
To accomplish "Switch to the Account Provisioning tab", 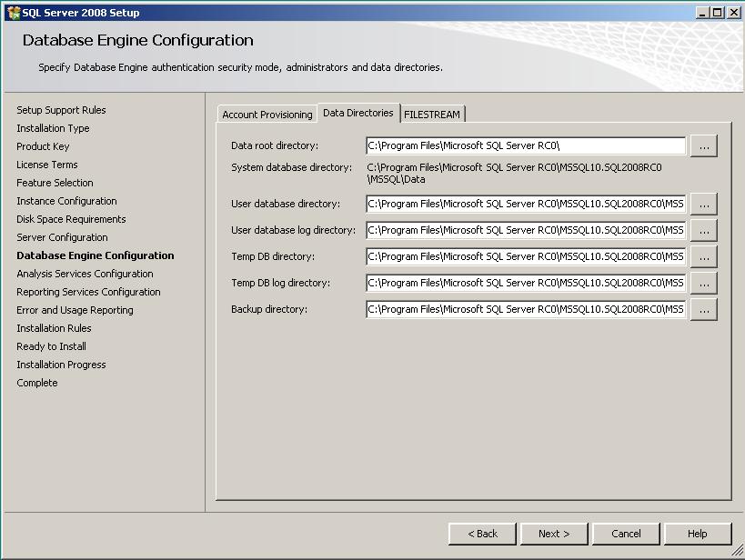I will 267,115.
